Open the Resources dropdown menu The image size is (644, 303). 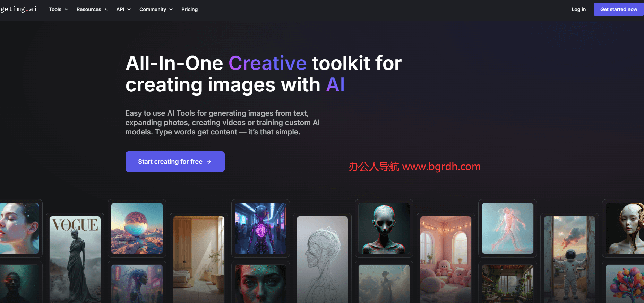[92, 9]
